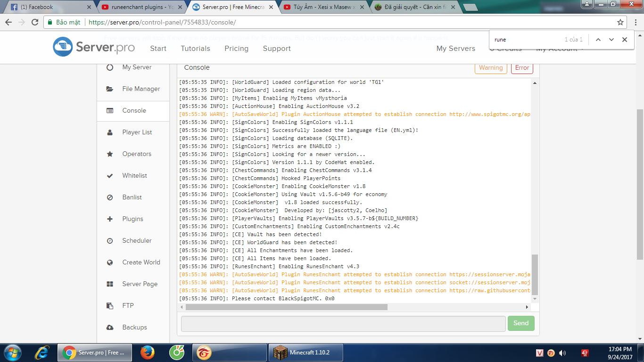Switch to Minecraft 1.10.2 in the taskbar
644x362 pixels.
click(306, 353)
